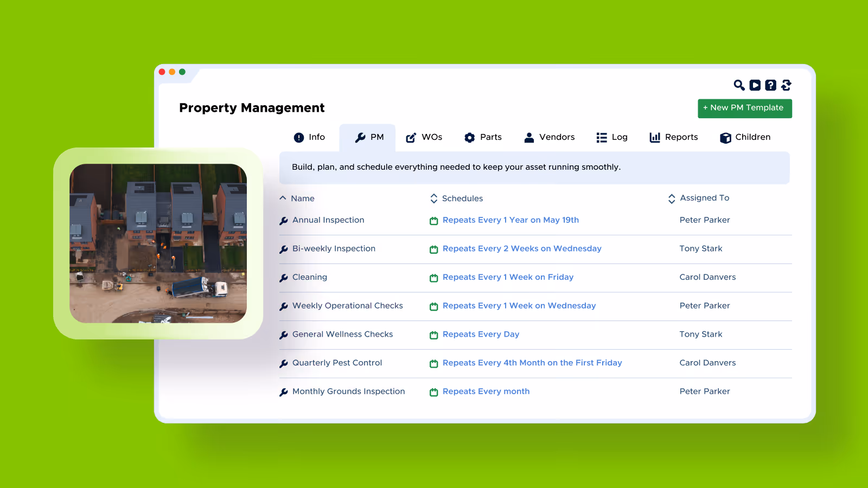Toggle sorting on the Schedules column
This screenshot has height=488, width=868.
click(433, 198)
